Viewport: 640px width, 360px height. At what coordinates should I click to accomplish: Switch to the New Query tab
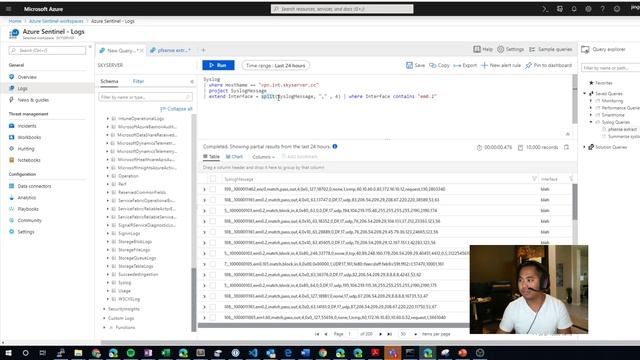119,50
